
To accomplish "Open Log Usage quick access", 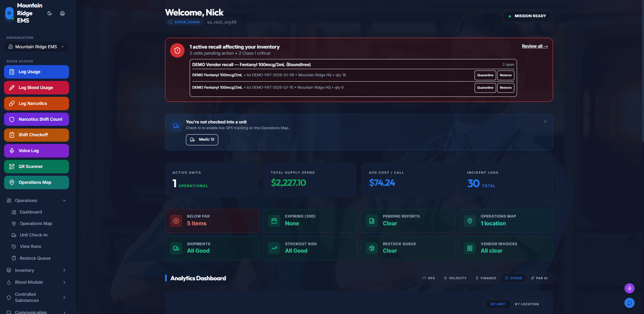I will click(36, 72).
